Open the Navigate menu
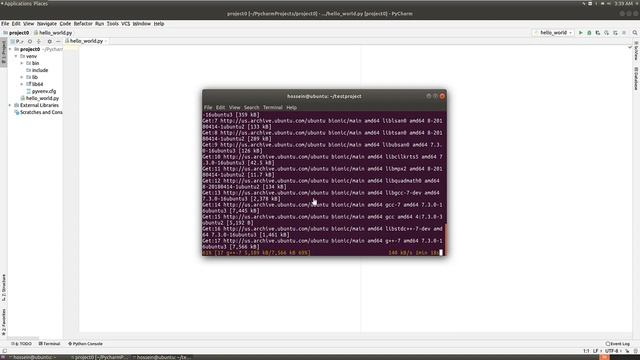 (47, 24)
